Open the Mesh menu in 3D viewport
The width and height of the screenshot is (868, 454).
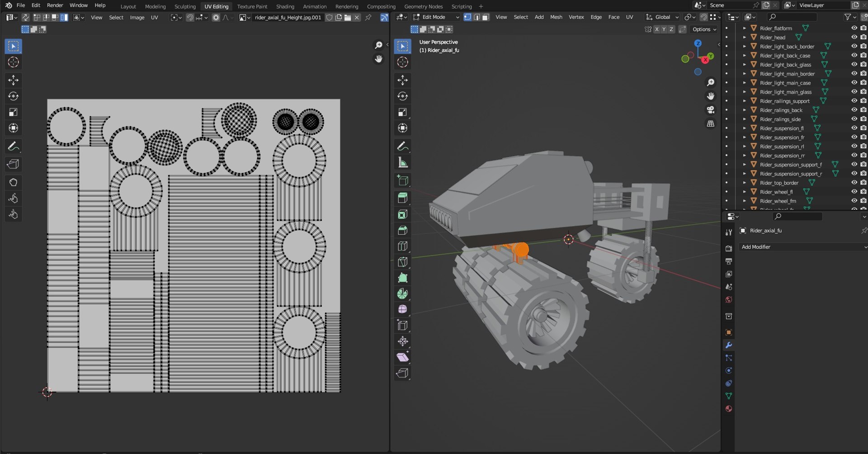tap(556, 17)
